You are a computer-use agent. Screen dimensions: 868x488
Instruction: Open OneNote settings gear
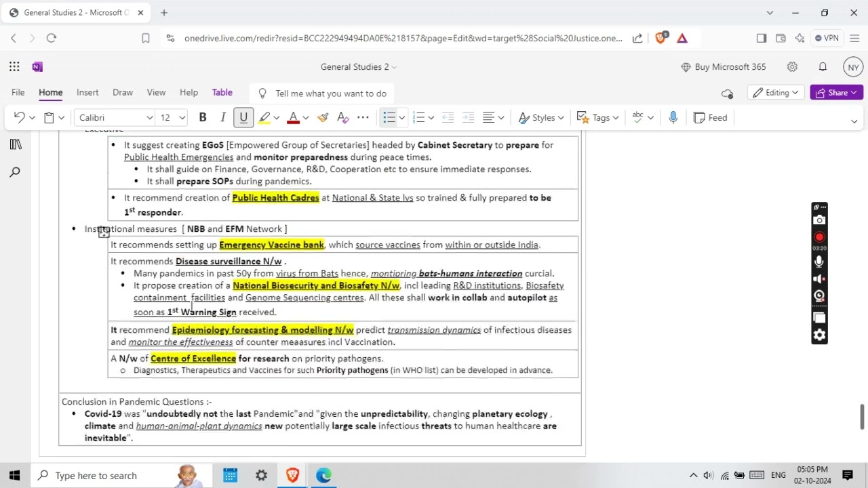pos(792,66)
